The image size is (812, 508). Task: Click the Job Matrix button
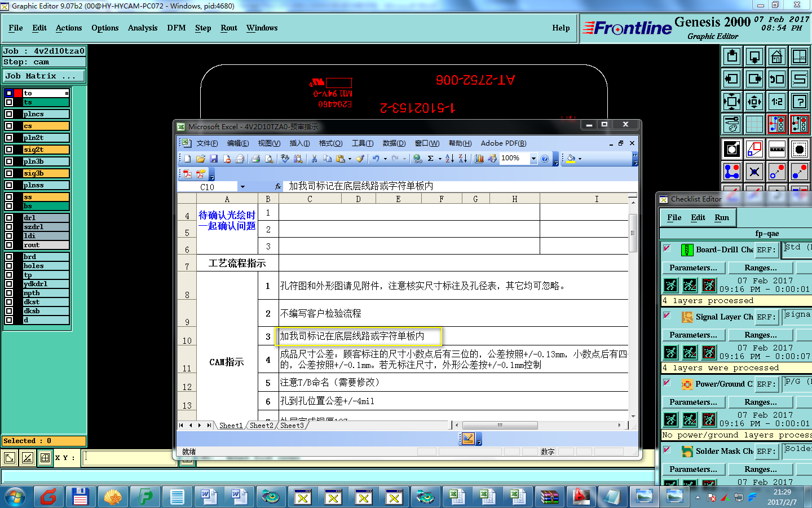pos(43,76)
